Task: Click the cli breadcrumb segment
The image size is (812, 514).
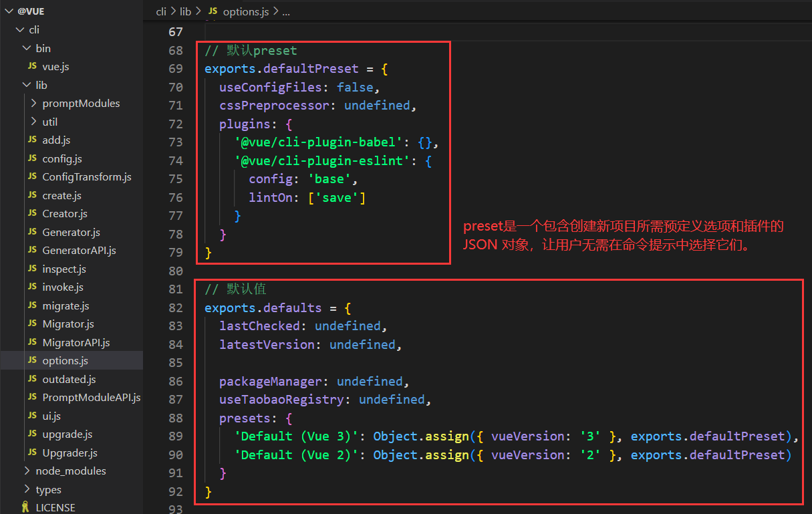Action: point(161,11)
